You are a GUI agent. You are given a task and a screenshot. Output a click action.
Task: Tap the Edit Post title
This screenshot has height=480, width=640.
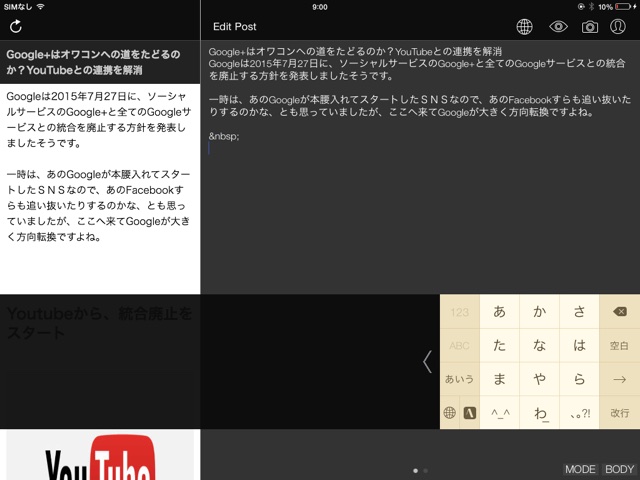(x=234, y=27)
